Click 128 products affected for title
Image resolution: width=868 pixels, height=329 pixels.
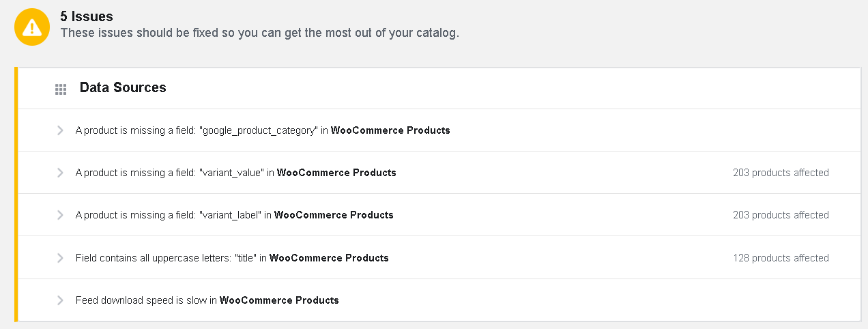point(781,258)
